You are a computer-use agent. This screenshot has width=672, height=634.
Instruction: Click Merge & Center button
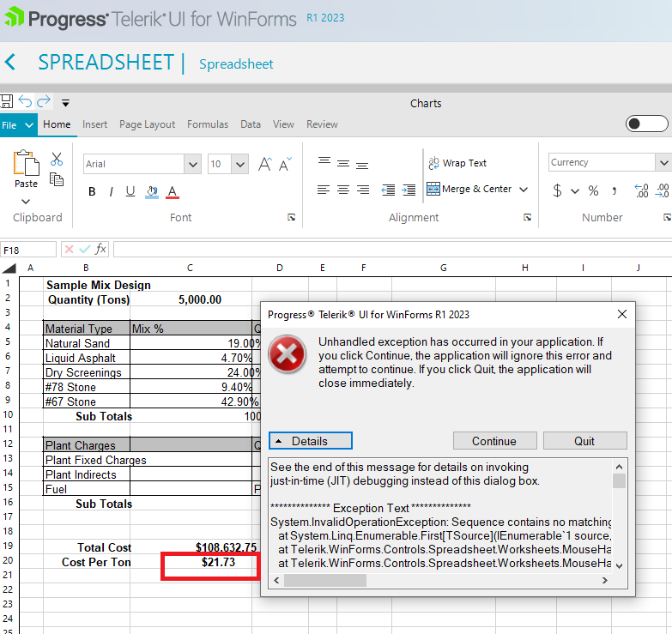tap(469, 189)
